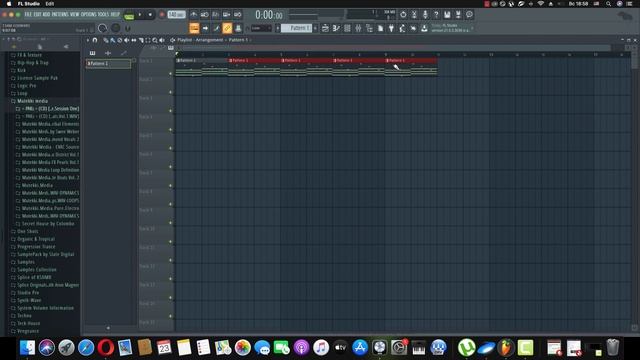Toggle loop recording button
Viewport: 640px width, 360px height.
click(238, 15)
